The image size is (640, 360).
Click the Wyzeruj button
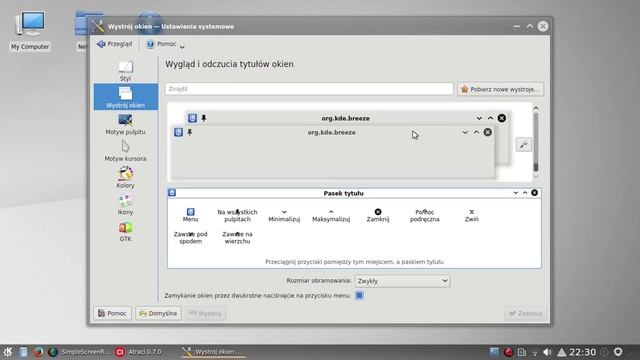pyautogui.click(x=206, y=313)
